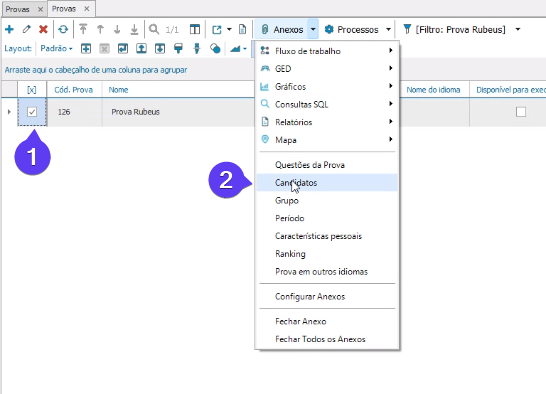Sort by Cód. Prova column header
The height and width of the screenshot is (394, 546).
(74, 90)
